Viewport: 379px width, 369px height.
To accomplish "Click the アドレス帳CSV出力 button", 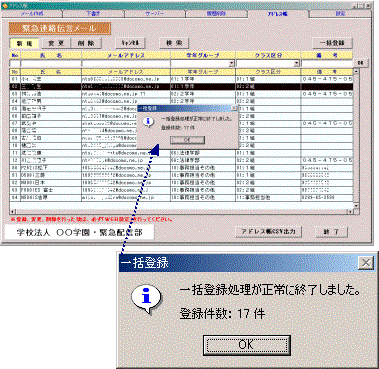I will pos(268,232).
